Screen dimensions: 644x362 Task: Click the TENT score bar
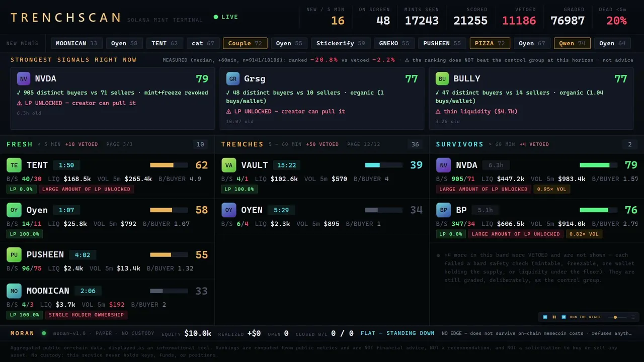pyautogui.click(x=169, y=165)
